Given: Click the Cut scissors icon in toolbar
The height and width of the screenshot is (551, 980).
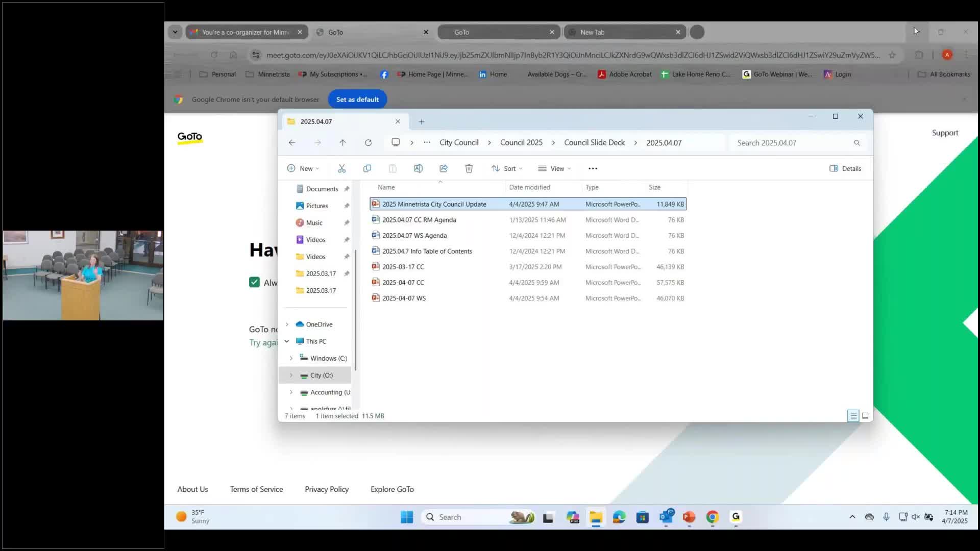Looking at the screenshot, I should click(x=341, y=168).
